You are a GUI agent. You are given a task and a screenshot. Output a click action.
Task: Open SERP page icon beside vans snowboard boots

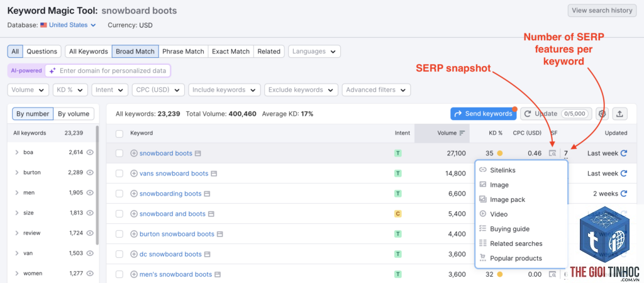click(214, 174)
